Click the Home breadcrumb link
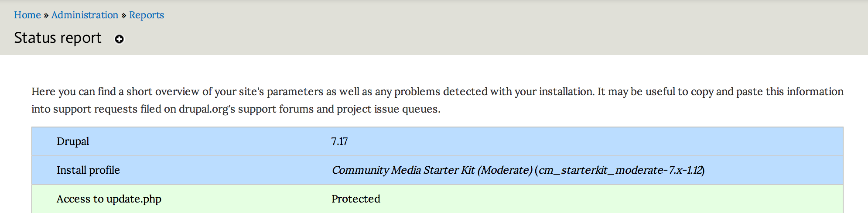868x213 pixels. (x=27, y=15)
